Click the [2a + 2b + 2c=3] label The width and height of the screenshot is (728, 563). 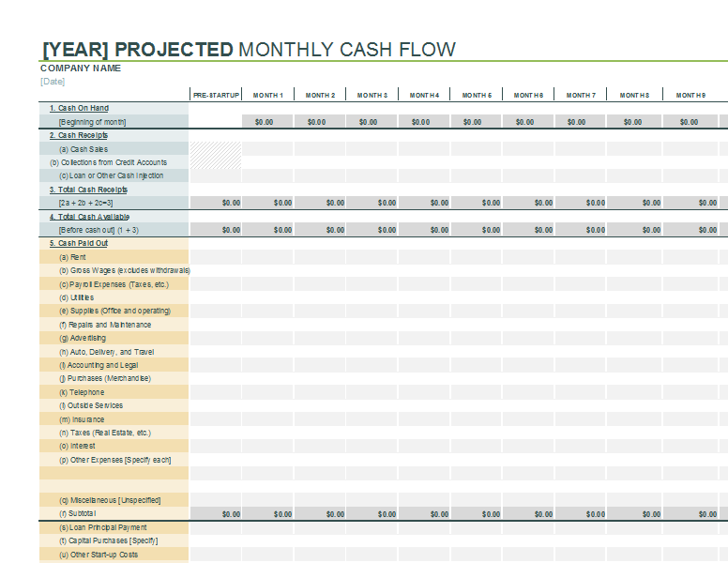[85, 203]
